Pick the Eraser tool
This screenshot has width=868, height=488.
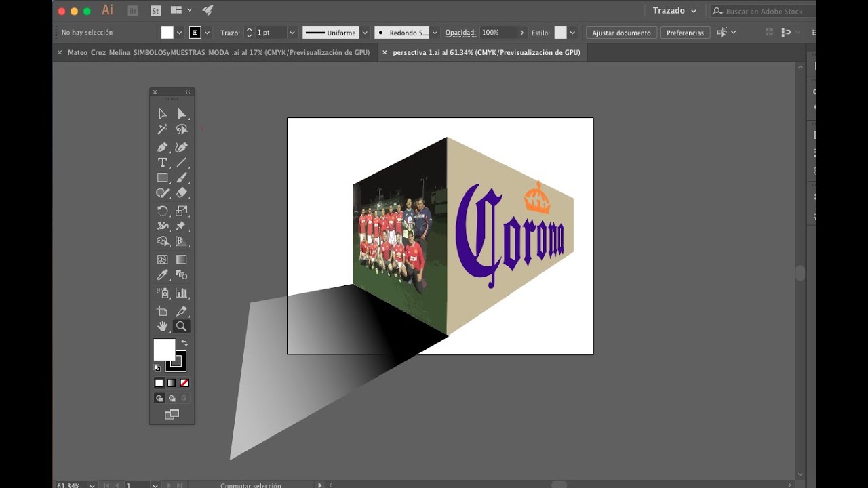pyautogui.click(x=181, y=193)
